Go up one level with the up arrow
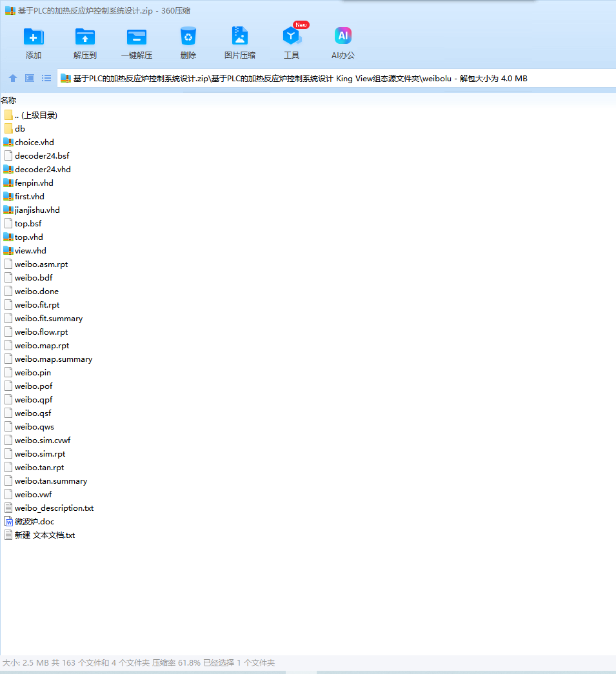 [x=13, y=78]
